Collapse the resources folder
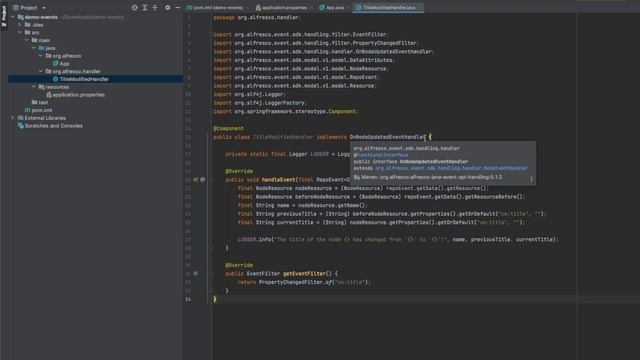This screenshot has width=640, height=360. tap(34, 87)
